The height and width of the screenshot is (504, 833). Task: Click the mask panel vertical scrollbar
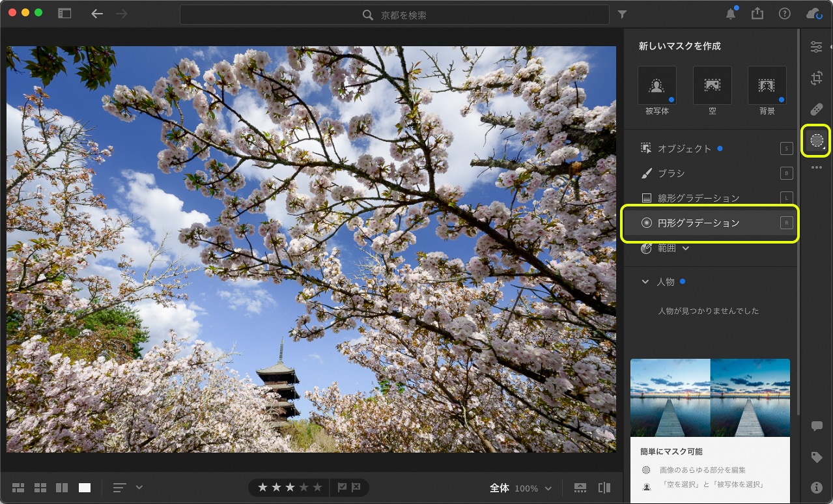pyautogui.click(x=798, y=221)
